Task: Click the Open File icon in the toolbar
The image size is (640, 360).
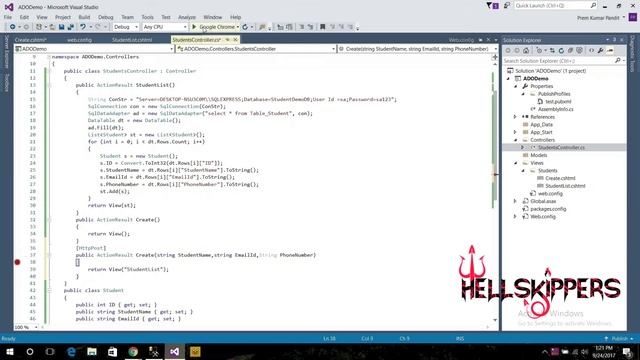Action: 52,27
